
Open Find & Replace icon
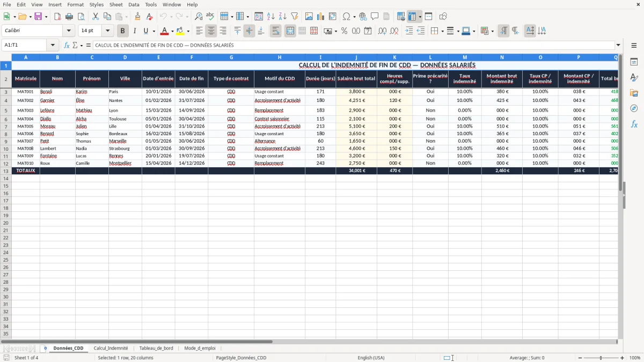199,17
